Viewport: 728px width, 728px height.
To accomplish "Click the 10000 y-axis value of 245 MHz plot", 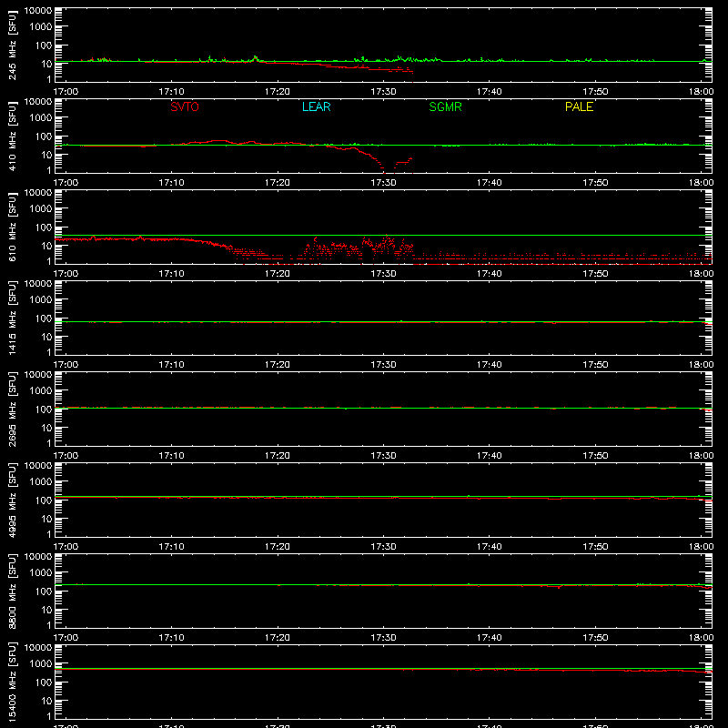I will (x=38, y=11).
